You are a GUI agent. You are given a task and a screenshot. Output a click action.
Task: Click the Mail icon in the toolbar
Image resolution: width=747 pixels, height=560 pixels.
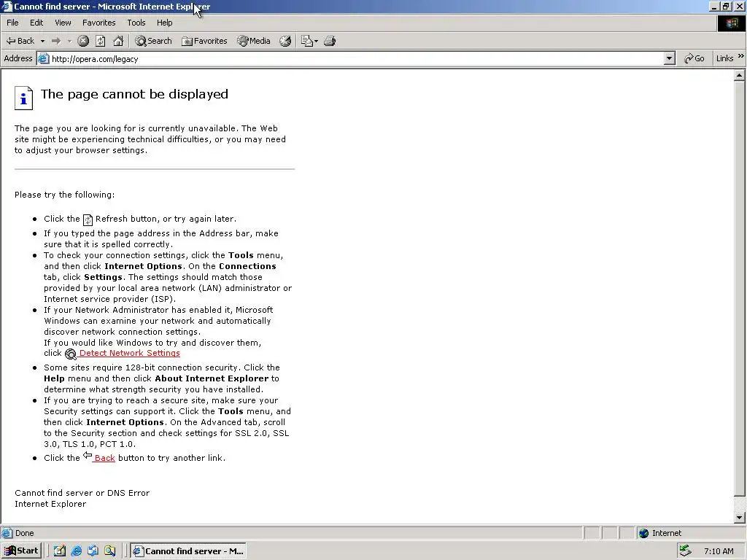click(307, 41)
